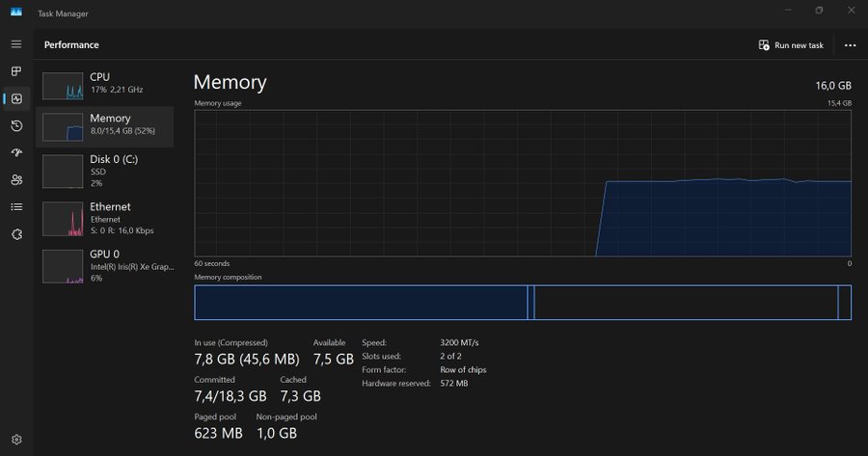The width and height of the screenshot is (868, 456).
Task: Click the Memory composition bar
Action: tap(523, 302)
